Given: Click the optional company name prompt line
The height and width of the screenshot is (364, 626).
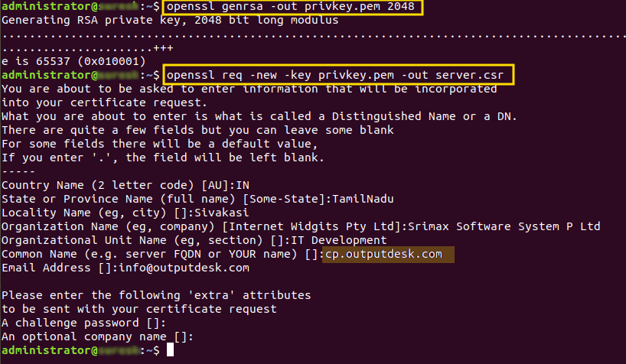Looking at the screenshot, I should point(97,336).
